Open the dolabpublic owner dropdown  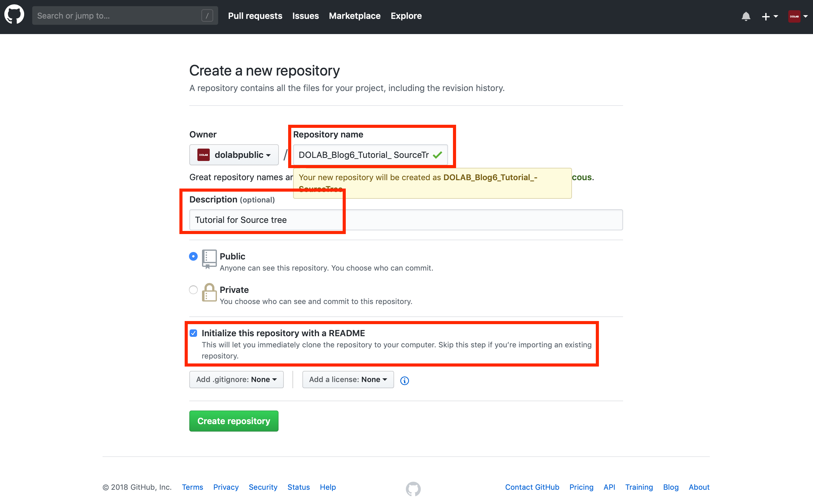(234, 155)
